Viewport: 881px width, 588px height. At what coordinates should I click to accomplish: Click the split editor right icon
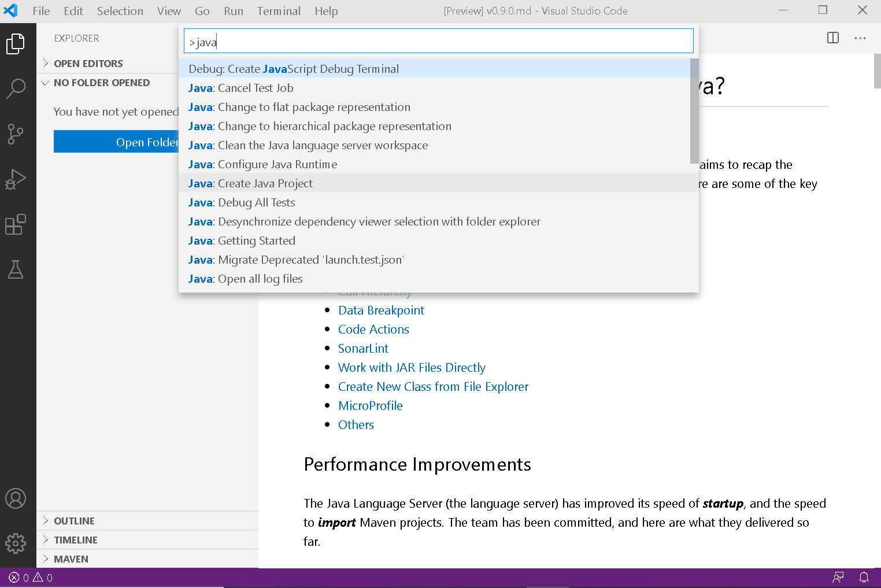tap(833, 38)
